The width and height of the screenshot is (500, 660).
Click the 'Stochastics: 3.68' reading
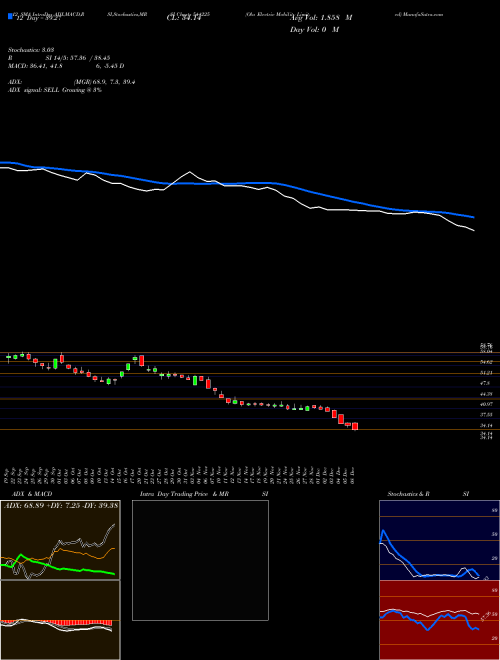pos(30,50)
